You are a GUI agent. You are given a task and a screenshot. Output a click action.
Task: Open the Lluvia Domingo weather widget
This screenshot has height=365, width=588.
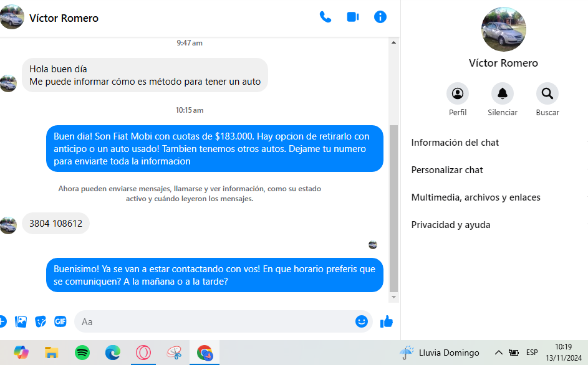click(439, 353)
